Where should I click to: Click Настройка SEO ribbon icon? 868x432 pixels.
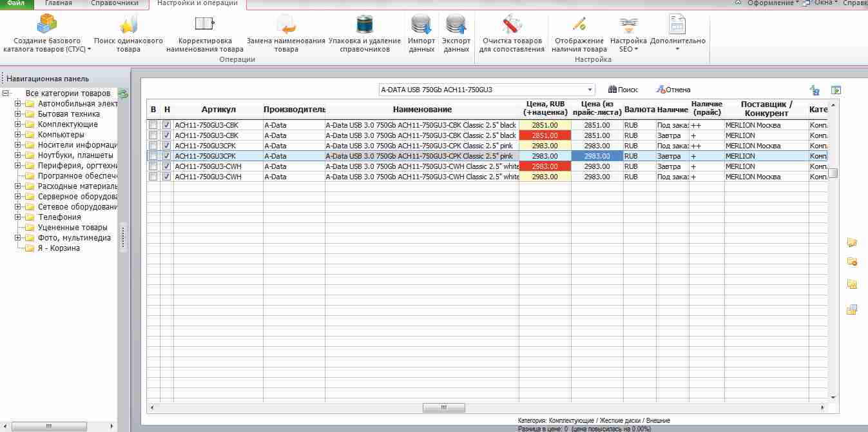pyautogui.click(x=628, y=32)
